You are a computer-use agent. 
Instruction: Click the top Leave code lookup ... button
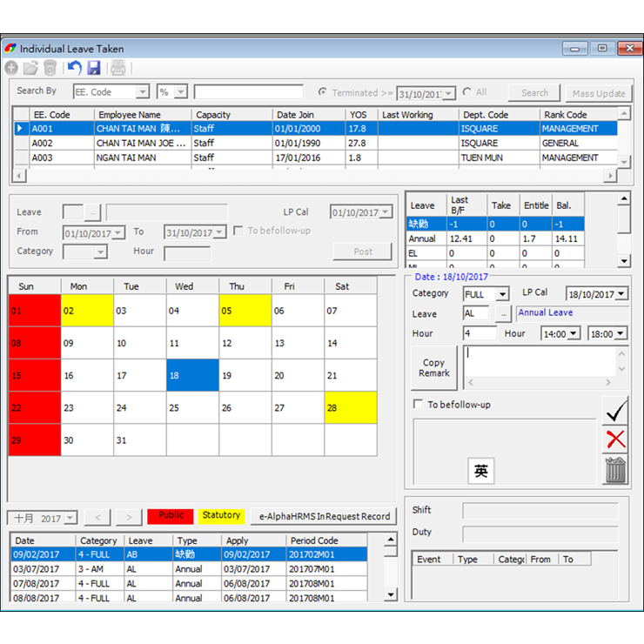coord(93,212)
